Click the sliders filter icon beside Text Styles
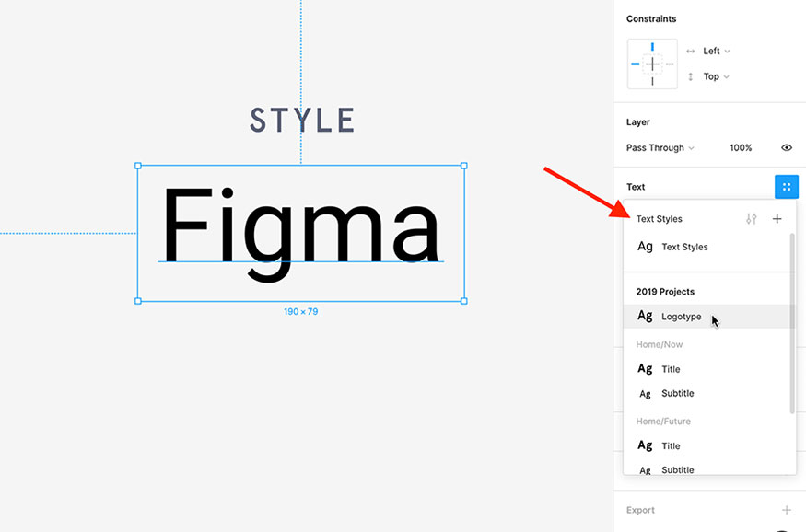Viewport: 806px width, 532px height. pos(750,219)
